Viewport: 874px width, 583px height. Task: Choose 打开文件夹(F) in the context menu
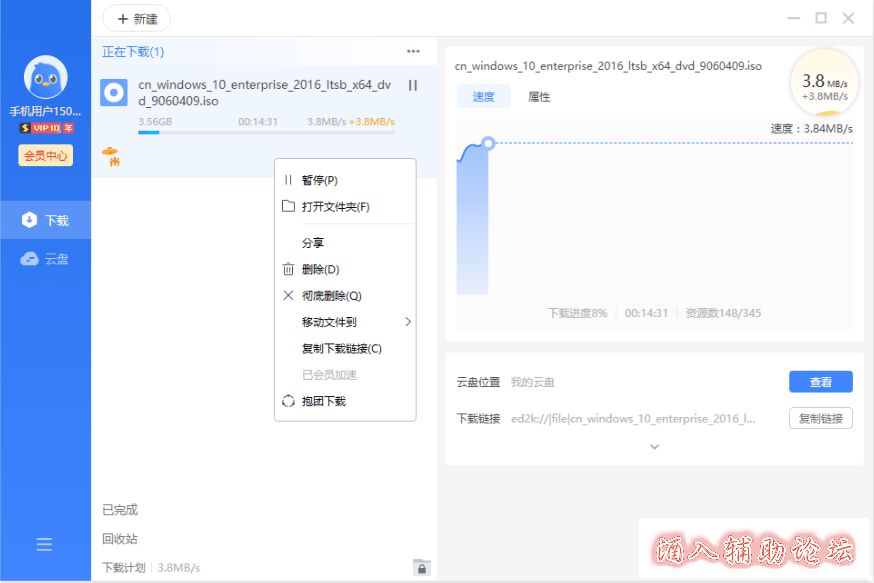(x=345, y=207)
